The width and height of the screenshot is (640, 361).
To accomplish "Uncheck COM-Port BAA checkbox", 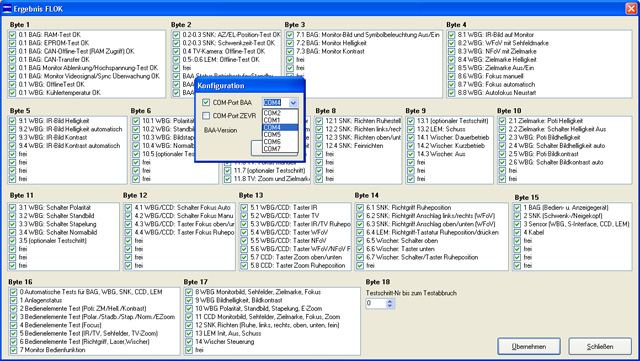I will (206, 103).
